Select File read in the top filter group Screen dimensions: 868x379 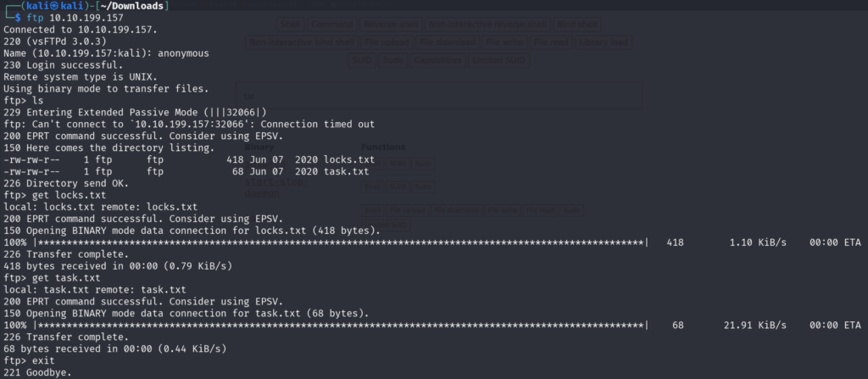(551, 42)
